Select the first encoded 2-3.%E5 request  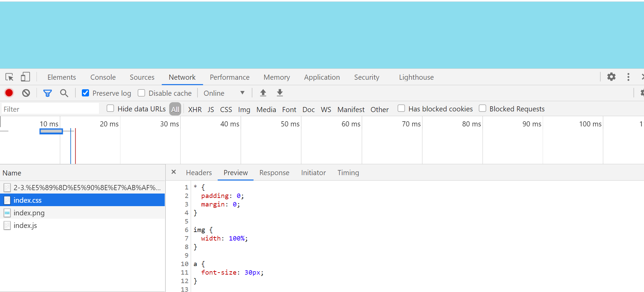click(x=83, y=187)
